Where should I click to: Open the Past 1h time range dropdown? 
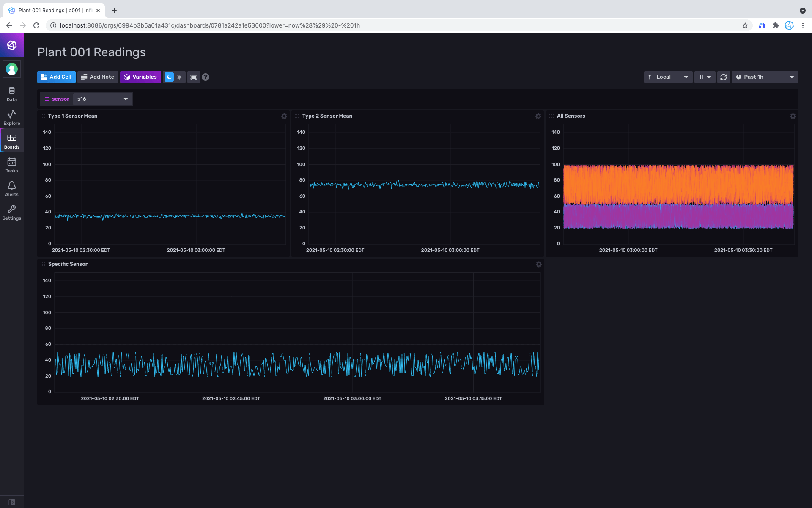(765, 77)
